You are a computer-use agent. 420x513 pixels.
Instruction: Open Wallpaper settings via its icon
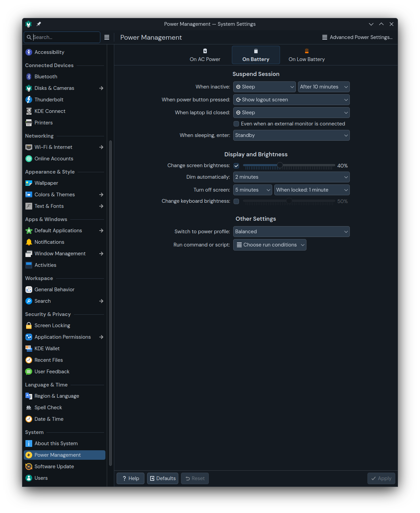coord(28,183)
